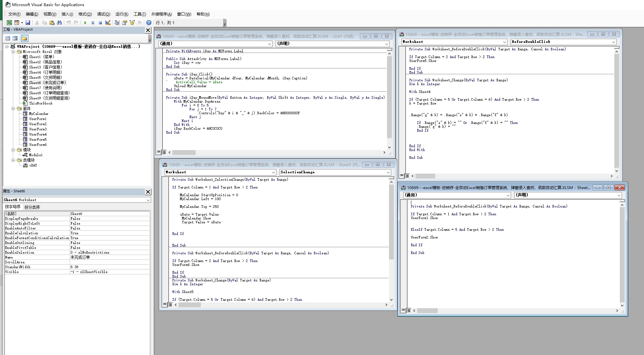Click the Visible property value -1 - xlSheetVisible
644x355 pixels.
110,272
